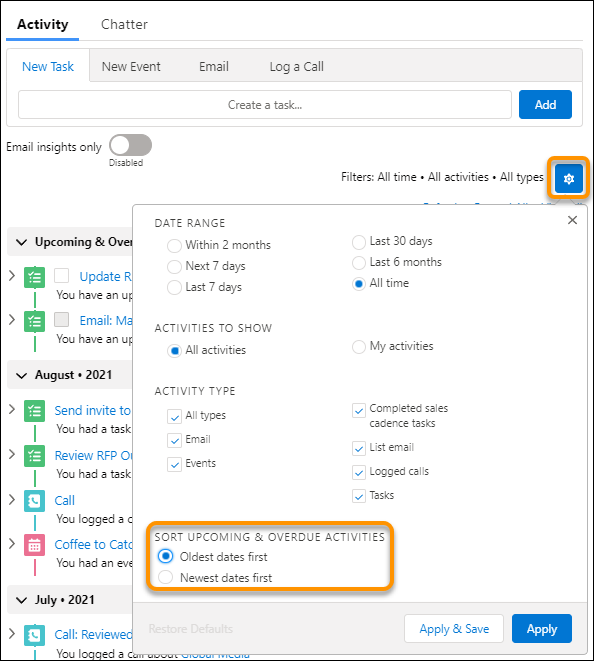Choose the Last 30 days date range
Image resolution: width=594 pixels, height=661 pixels.
click(x=359, y=242)
